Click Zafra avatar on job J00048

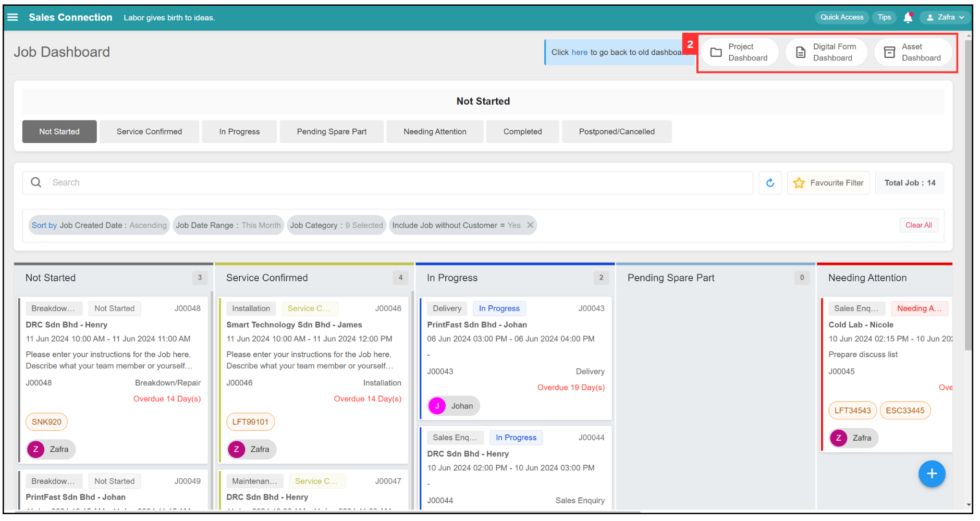(35, 449)
